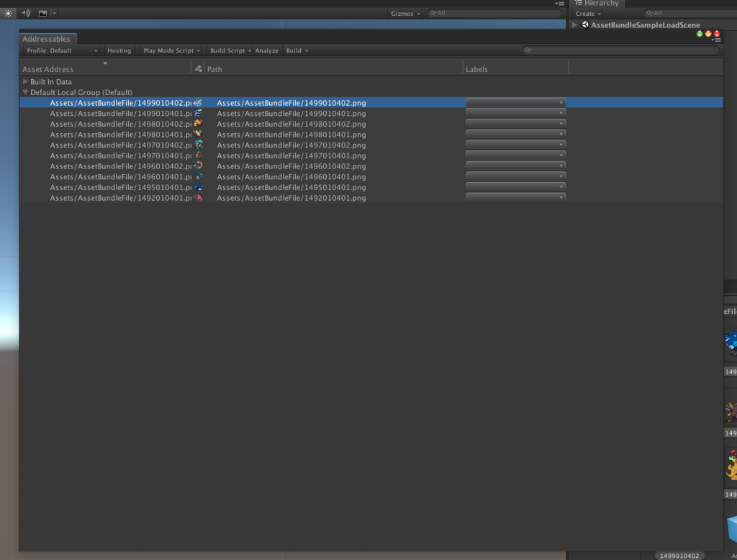Image resolution: width=737 pixels, height=560 pixels.
Task: Click sprite icon of 1492010401.png row
Action: pos(198,197)
